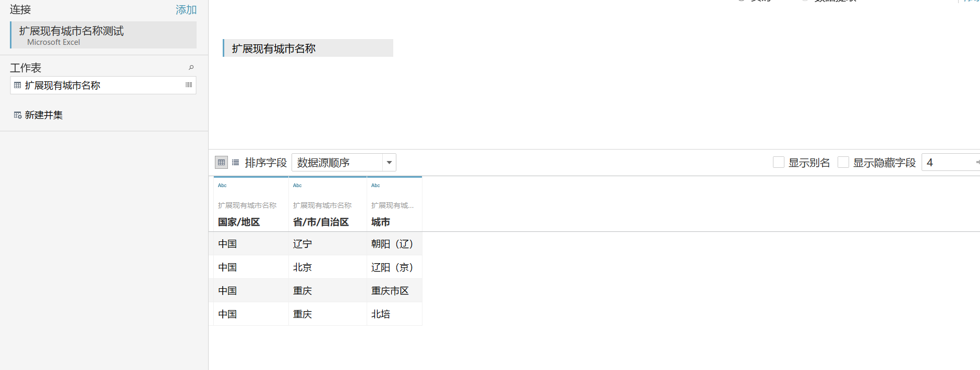Click 中国 cell in the 重庆市区 row
The image size is (980, 370).
point(251,290)
